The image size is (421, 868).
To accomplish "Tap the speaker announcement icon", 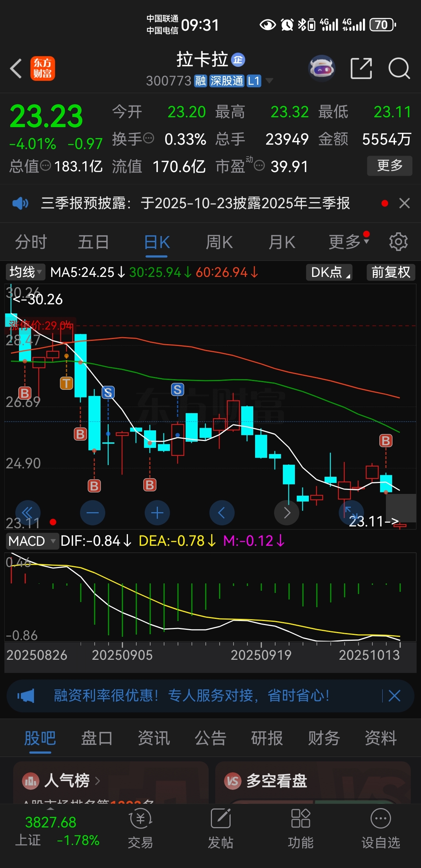I will coord(20,203).
